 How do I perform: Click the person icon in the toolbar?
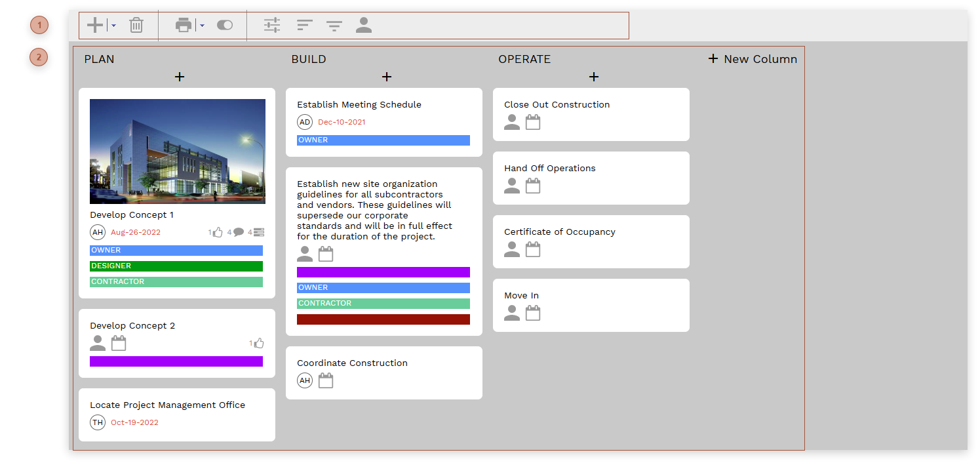364,25
